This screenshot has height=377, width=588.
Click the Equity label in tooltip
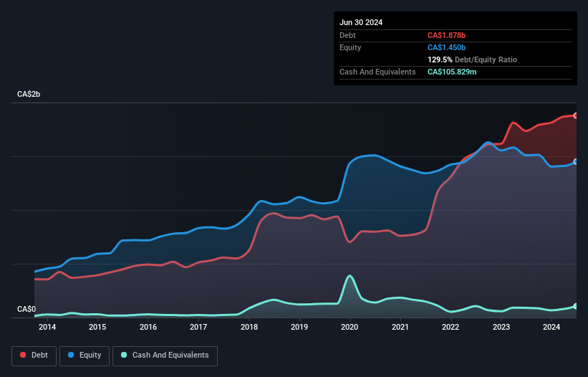click(350, 47)
